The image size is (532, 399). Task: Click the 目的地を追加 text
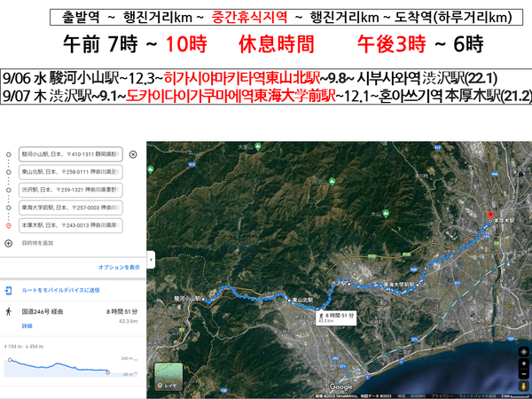click(x=37, y=242)
